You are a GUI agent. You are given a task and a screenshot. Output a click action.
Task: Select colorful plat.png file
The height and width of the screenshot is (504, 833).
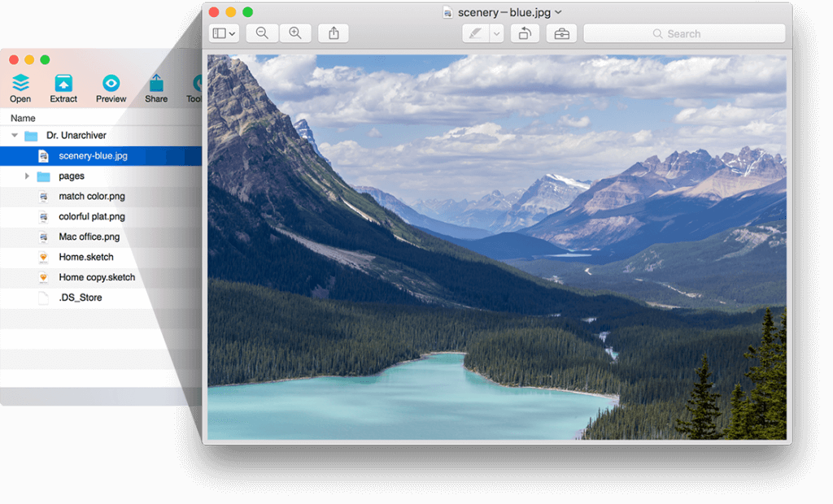coord(101,217)
